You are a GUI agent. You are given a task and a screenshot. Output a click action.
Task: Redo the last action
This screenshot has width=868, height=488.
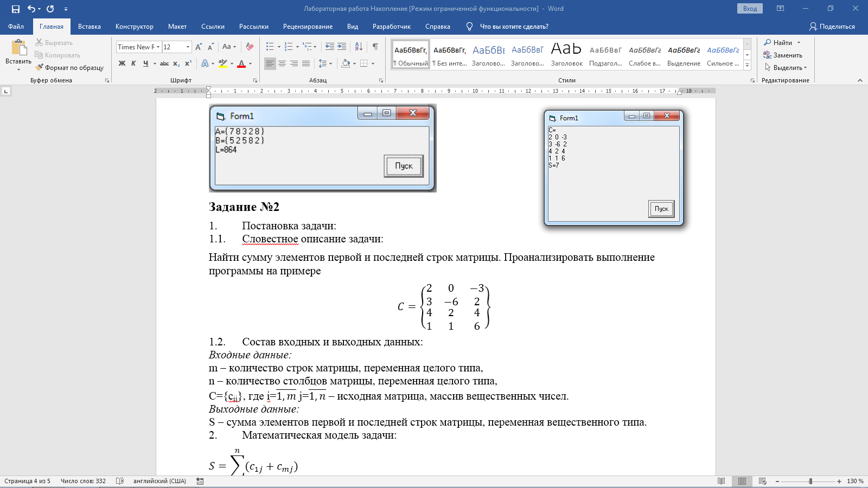(x=50, y=9)
